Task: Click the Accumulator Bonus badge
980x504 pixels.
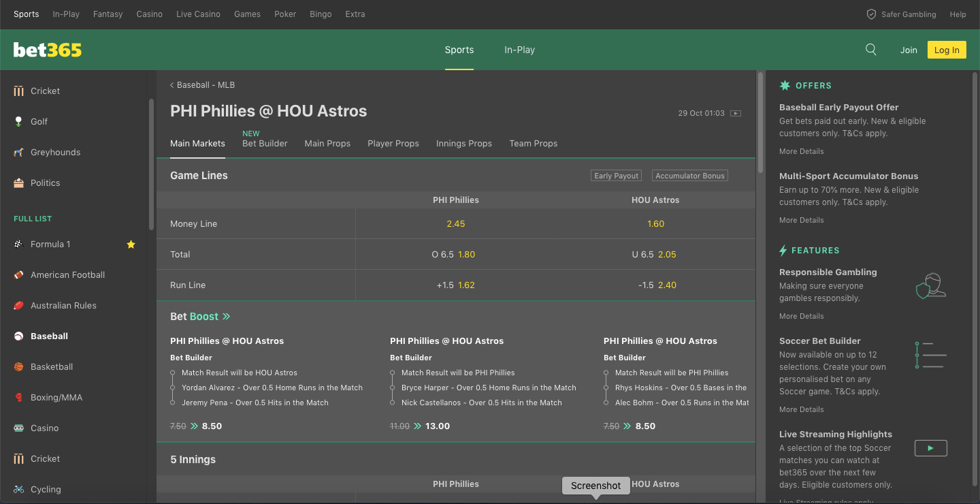Action: [x=690, y=175]
